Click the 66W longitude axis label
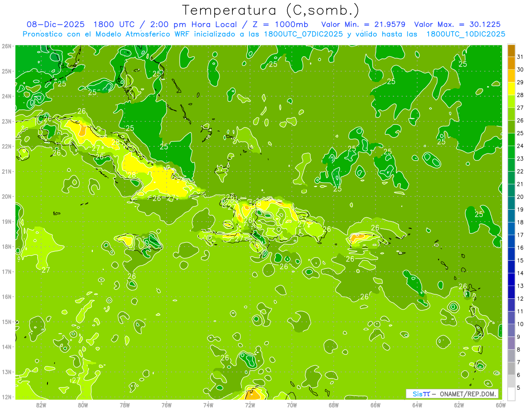Viewport: 532px width, 411px height. point(375,405)
